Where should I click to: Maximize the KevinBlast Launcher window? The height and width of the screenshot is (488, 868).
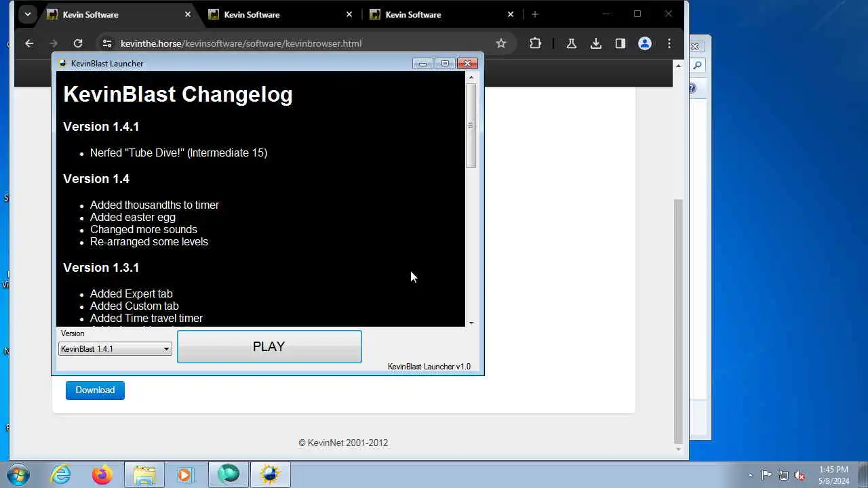445,64
